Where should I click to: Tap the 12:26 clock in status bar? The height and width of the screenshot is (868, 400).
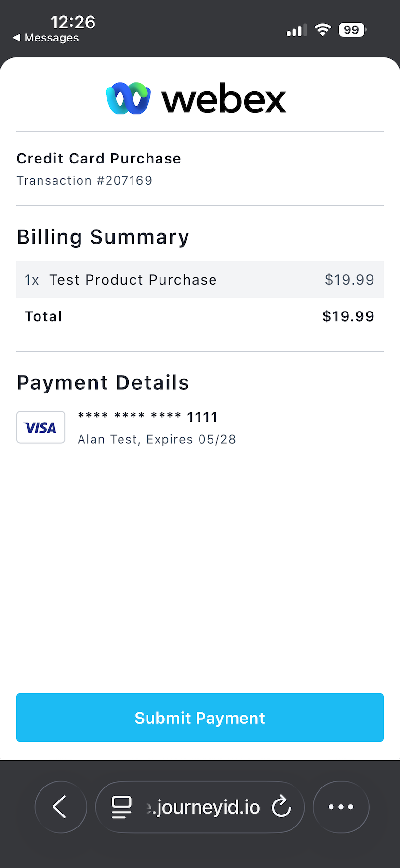(73, 22)
